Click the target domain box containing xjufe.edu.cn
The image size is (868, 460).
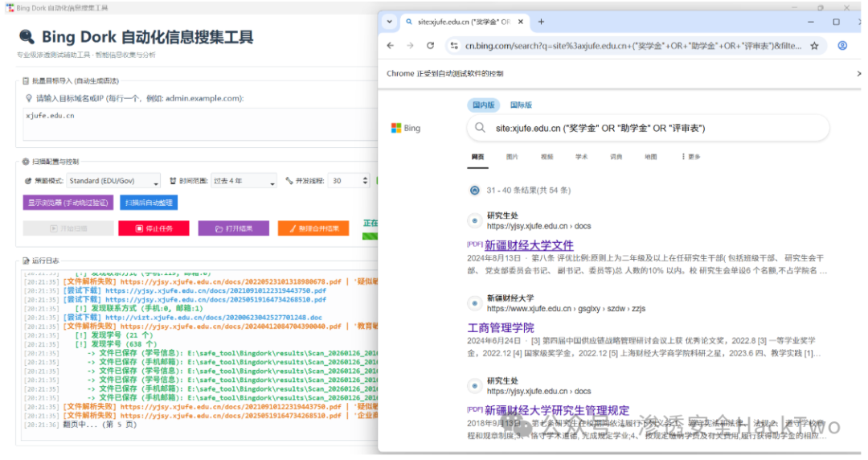[200, 125]
